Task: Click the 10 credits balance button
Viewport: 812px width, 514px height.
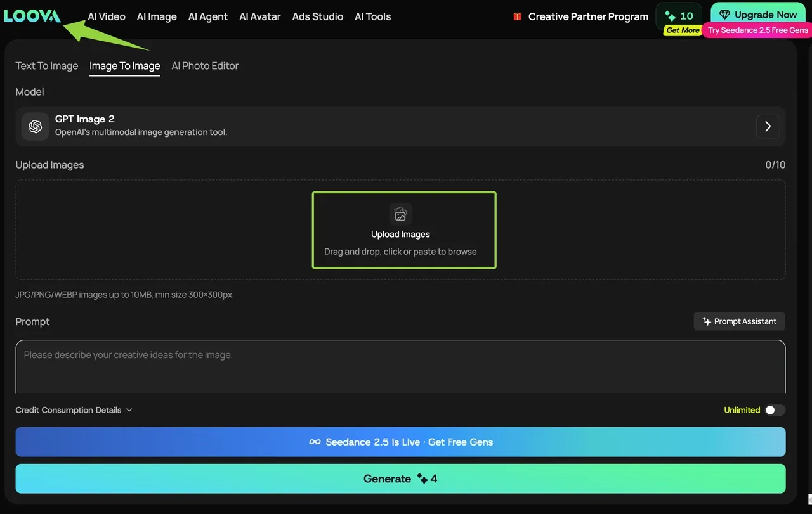Action: pos(679,16)
